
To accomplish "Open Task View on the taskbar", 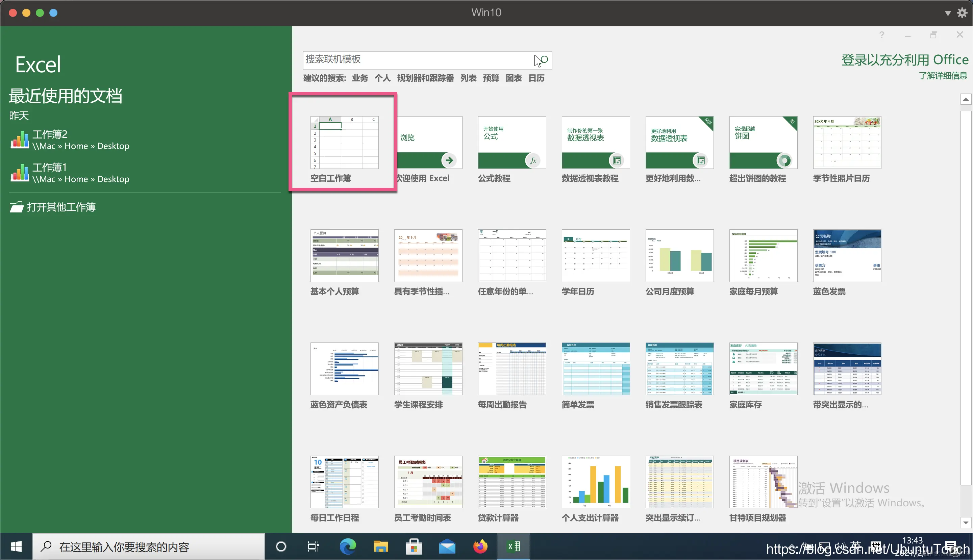I will pyautogui.click(x=314, y=546).
